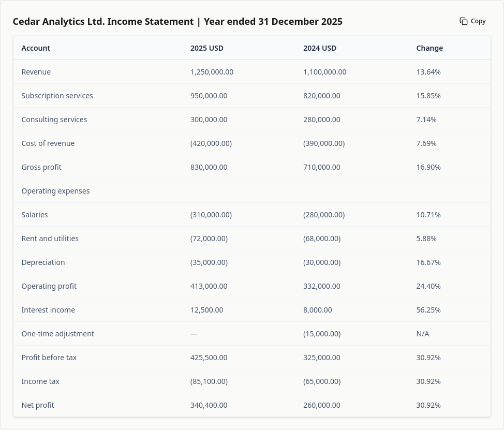Select the Rent and utilities label

tap(50, 239)
